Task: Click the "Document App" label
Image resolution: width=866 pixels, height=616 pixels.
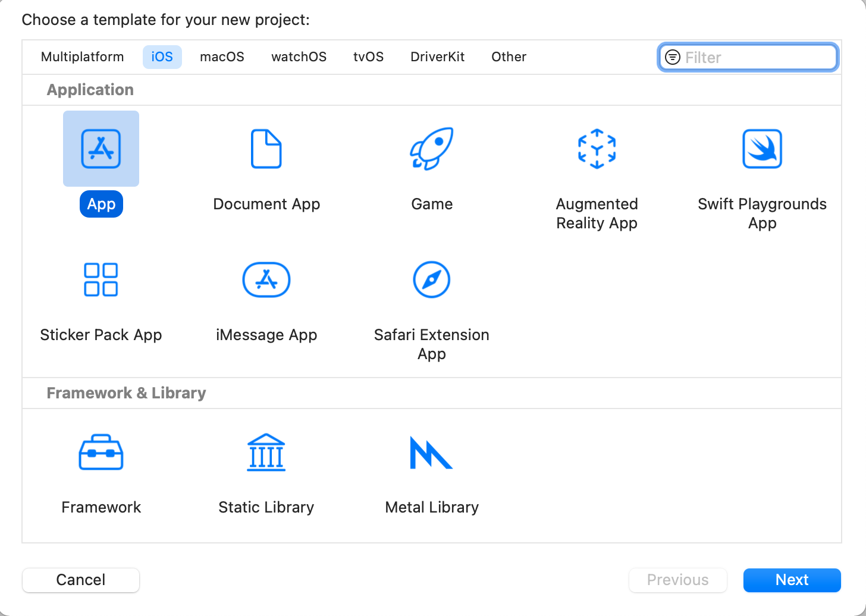Action: (x=266, y=204)
